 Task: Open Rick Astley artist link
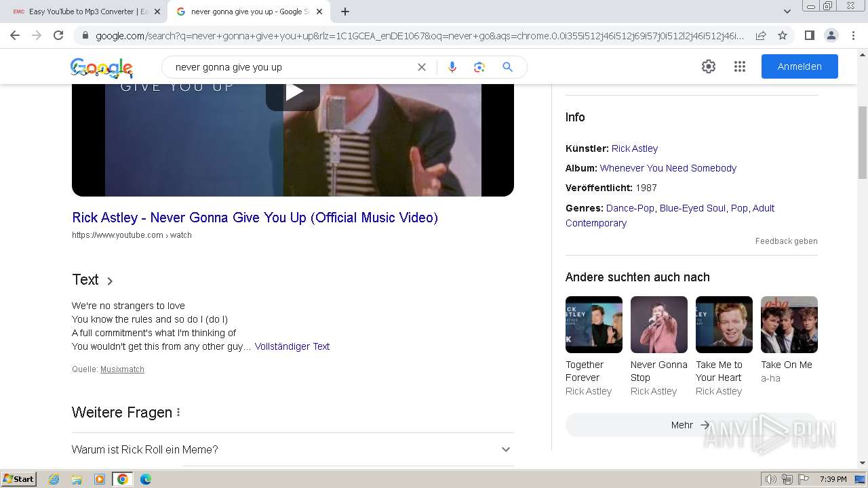(x=635, y=148)
